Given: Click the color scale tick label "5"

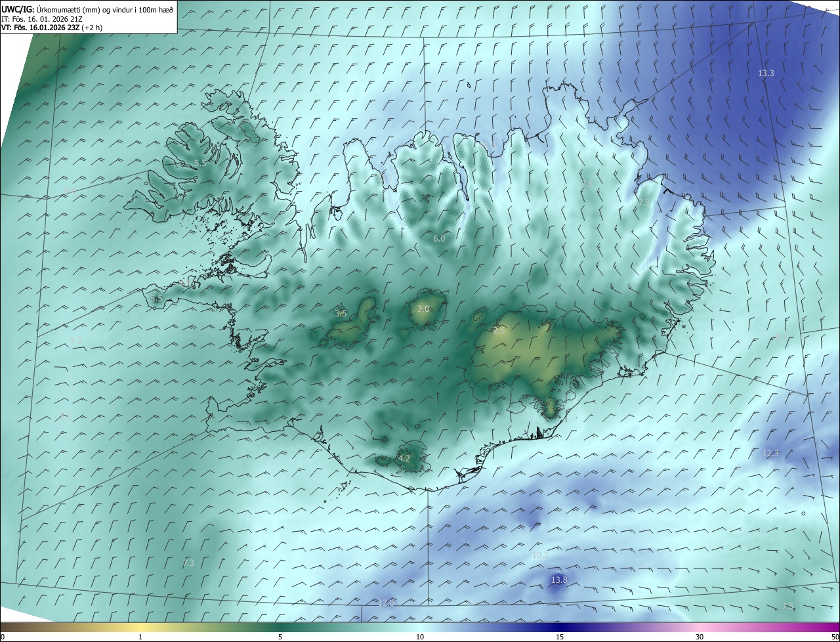Looking at the screenshot, I should (x=280, y=637).
